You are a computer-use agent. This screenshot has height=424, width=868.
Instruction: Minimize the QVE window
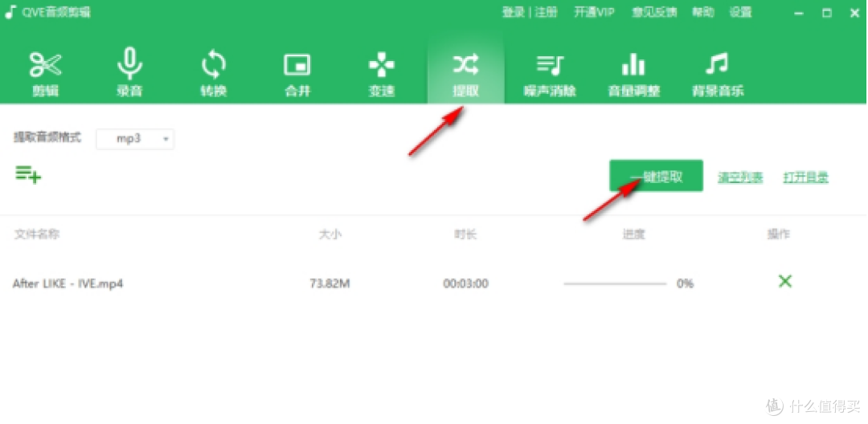point(799,14)
